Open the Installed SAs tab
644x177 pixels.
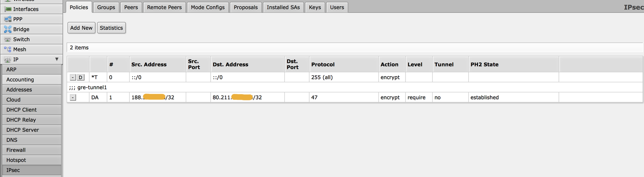[x=283, y=7]
